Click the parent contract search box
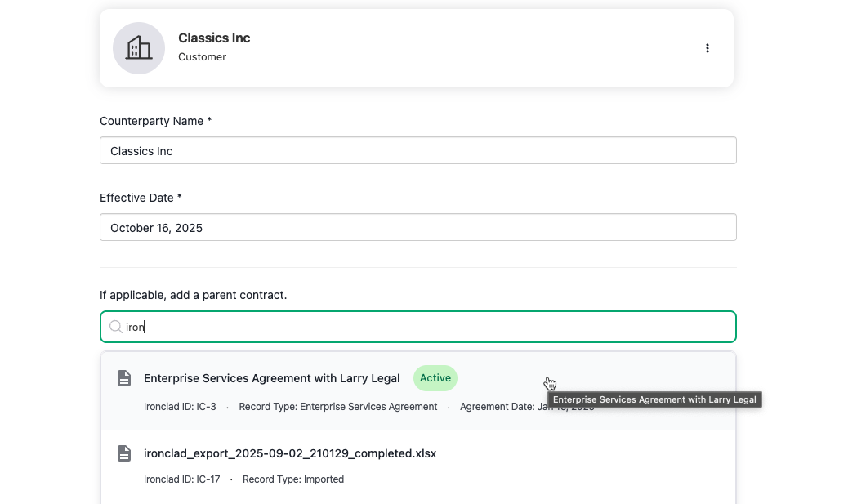The width and height of the screenshot is (857, 504). click(x=418, y=327)
